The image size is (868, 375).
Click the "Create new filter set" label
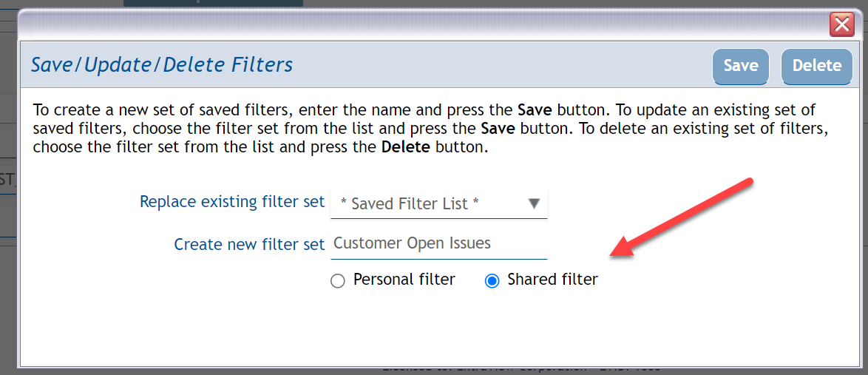pos(249,244)
